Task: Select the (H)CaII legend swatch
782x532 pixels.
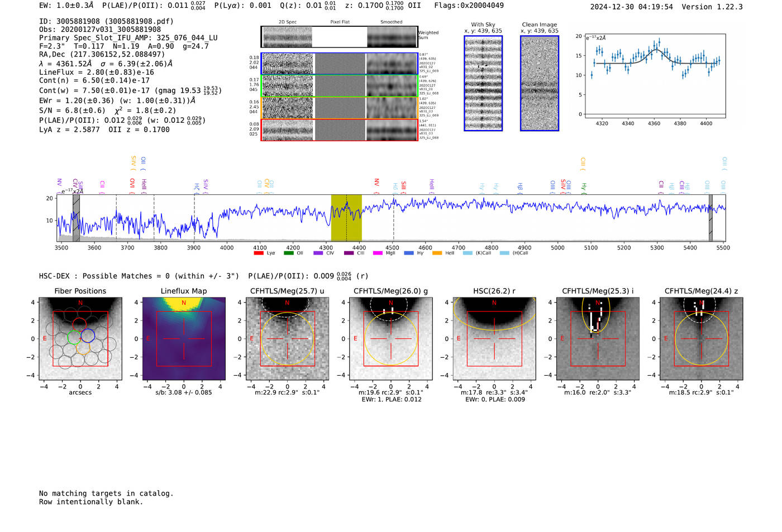Action: click(x=504, y=253)
